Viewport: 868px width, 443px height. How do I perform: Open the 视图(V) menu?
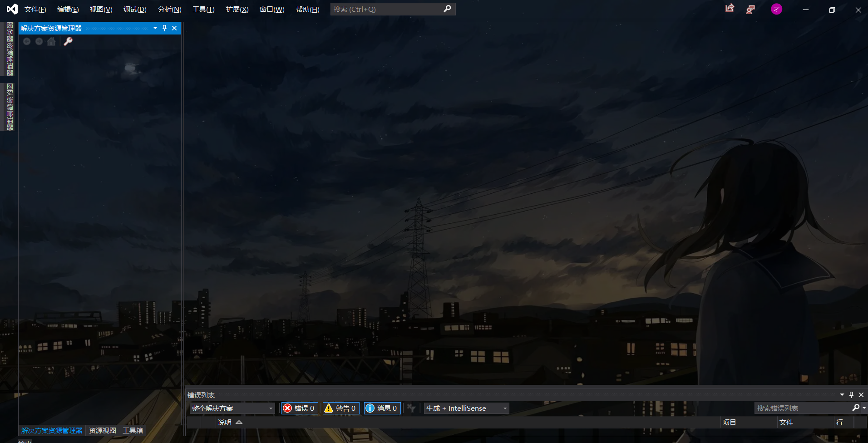click(x=101, y=10)
